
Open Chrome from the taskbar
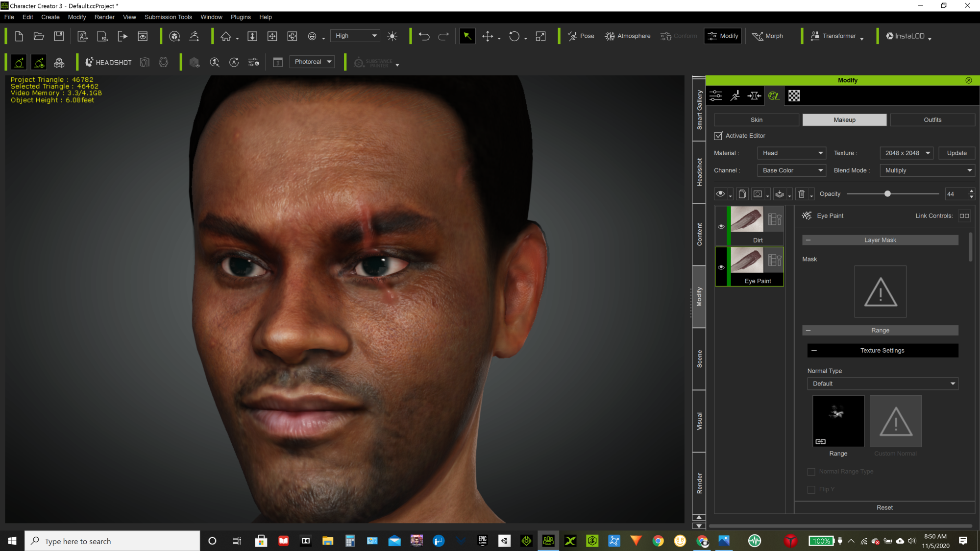(658, 541)
